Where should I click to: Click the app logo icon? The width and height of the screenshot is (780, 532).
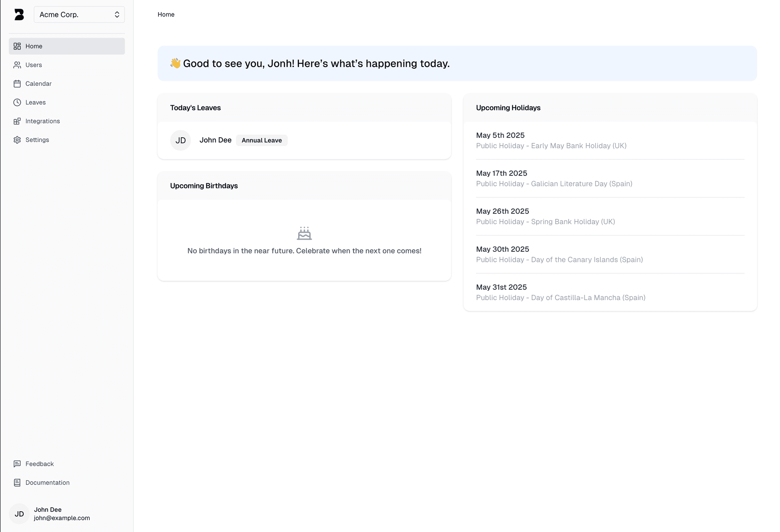coord(19,15)
